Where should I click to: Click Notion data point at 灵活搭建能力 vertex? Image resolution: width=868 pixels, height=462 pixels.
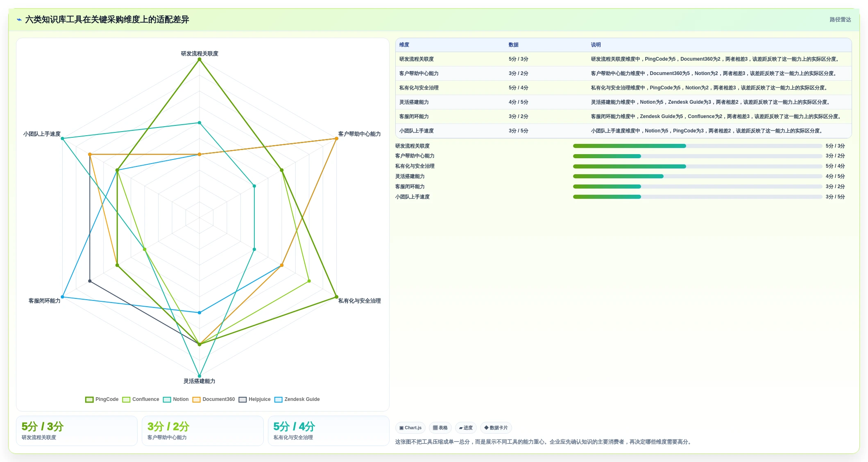tap(199, 376)
